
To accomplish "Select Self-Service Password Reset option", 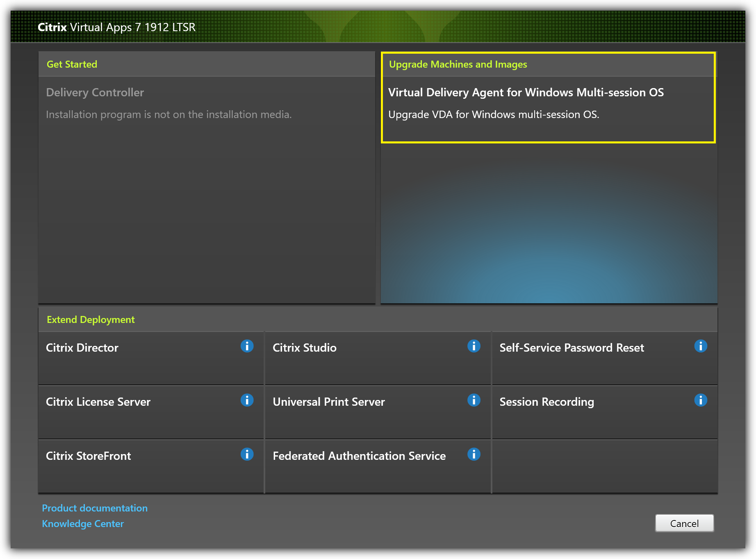I will pyautogui.click(x=571, y=348).
